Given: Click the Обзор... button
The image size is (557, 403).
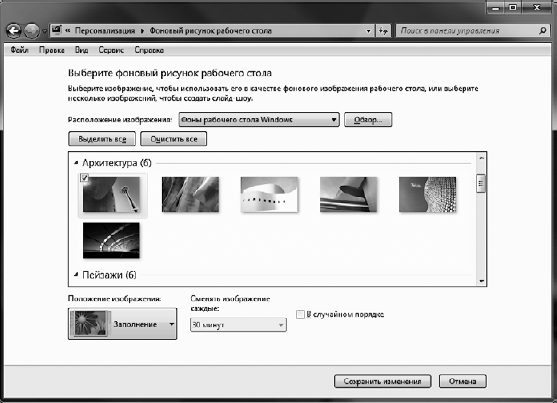Looking at the screenshot, I should [368, 120].
